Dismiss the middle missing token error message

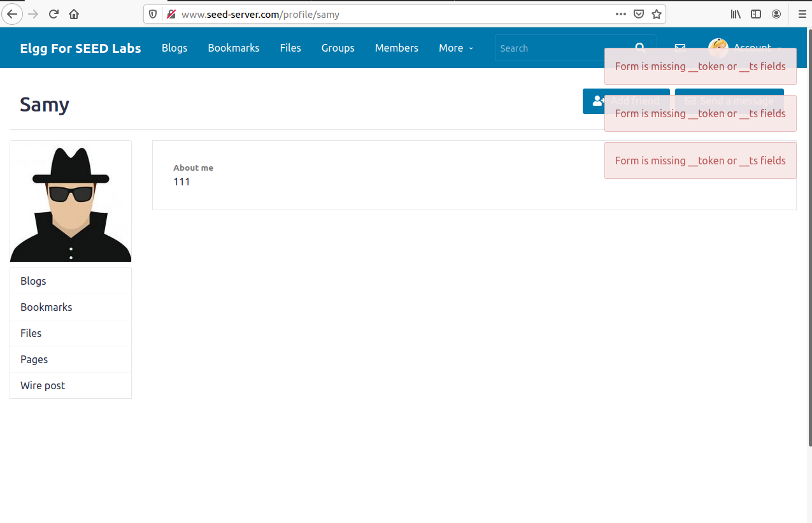701,113
